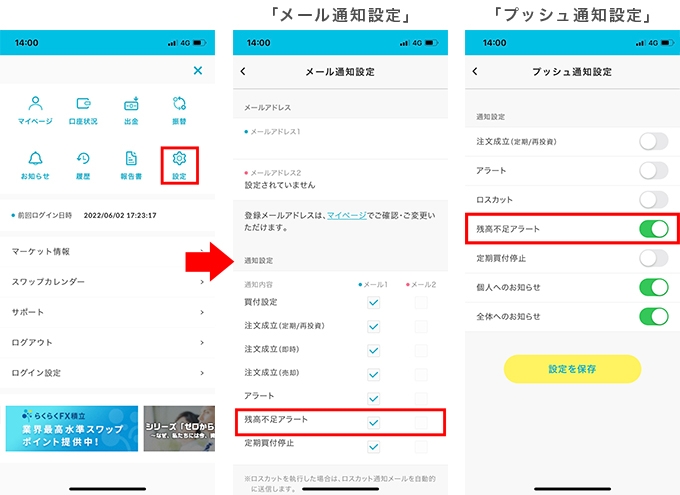Screen dimensions: 680x495
Task: Expand サポート menu row
Action: (107, 312)
